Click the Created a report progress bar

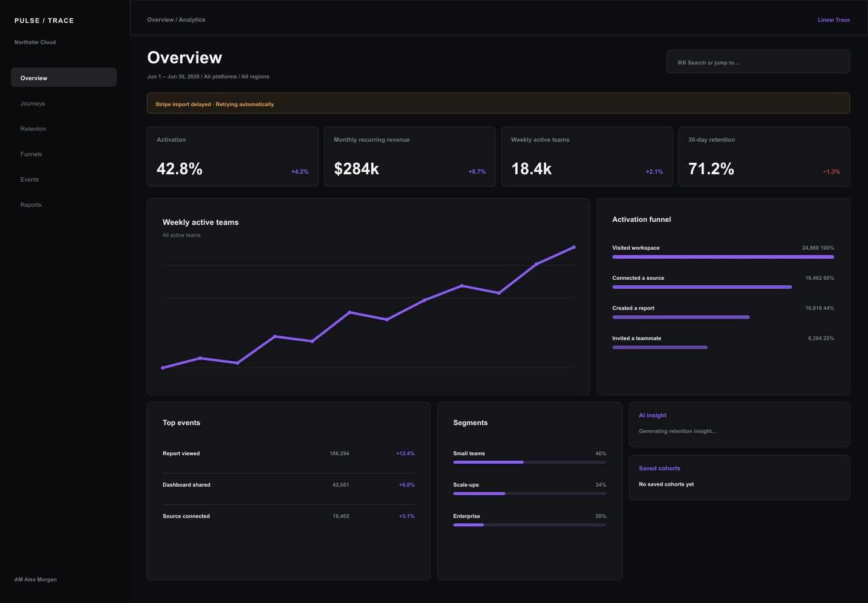click(x=681, y=317)
